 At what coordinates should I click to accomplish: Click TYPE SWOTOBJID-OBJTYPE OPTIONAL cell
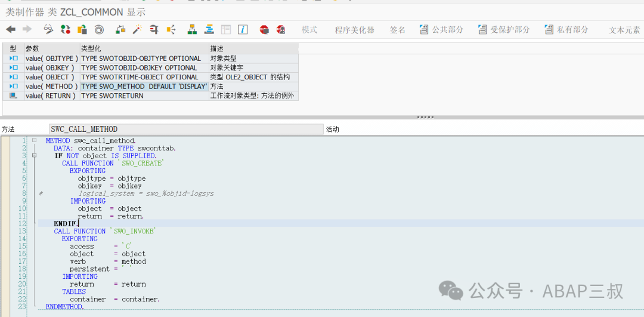point(144,59)
